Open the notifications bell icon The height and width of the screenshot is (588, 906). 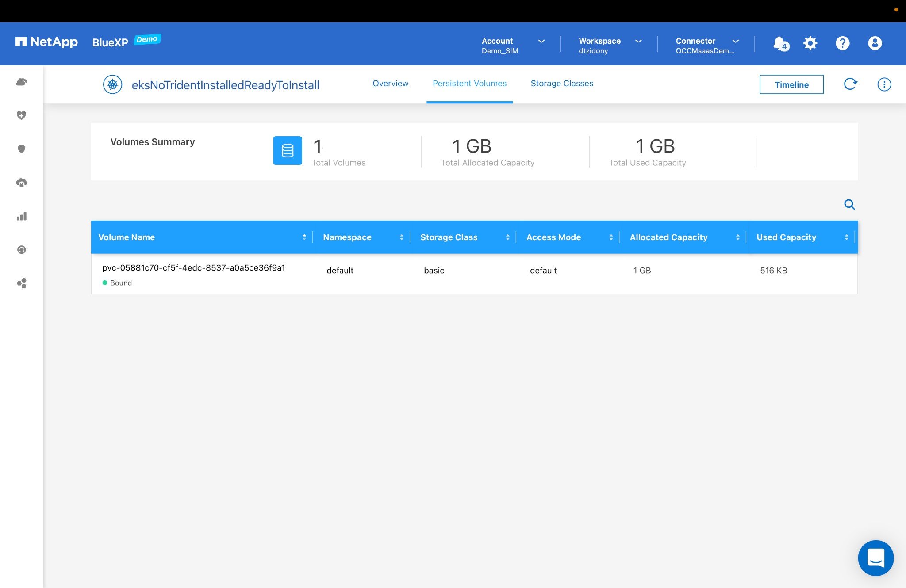[780, 43]
